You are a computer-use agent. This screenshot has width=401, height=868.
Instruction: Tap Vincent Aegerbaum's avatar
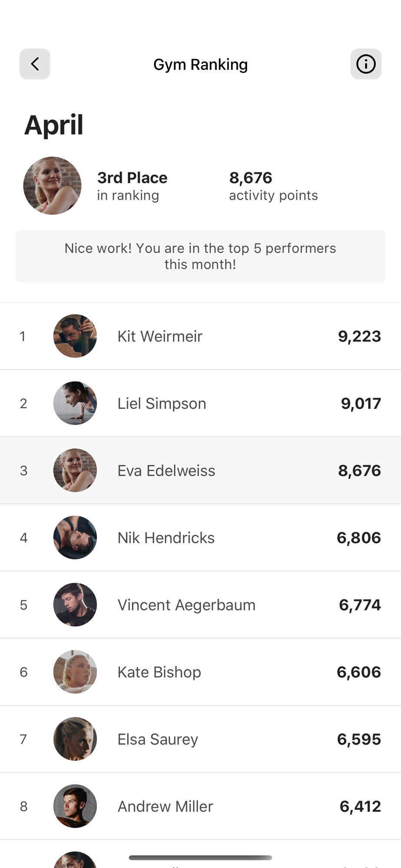point(75,605)
